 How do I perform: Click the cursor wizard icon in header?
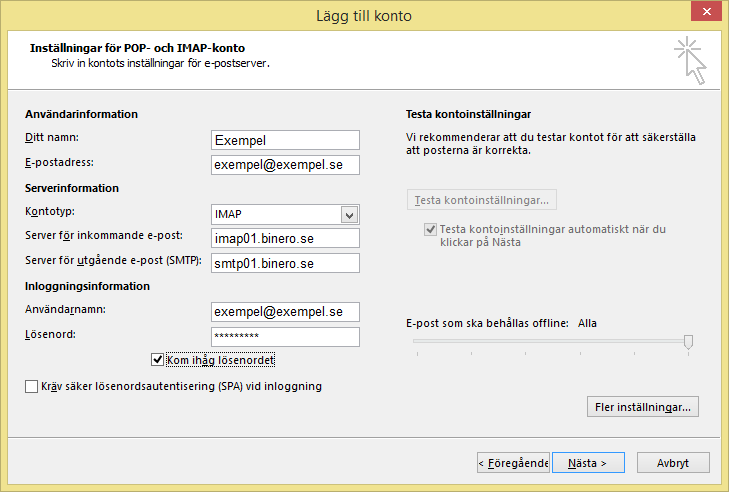[690, 60]
